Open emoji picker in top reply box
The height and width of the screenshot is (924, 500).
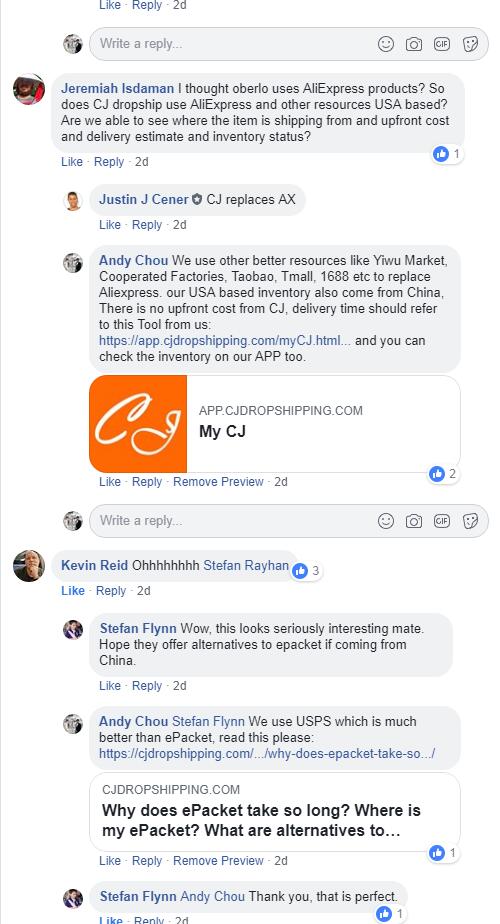386,44
